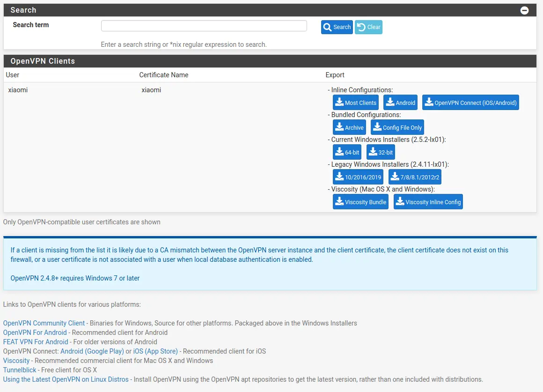543x392 pixels.
Task: Click the Search term input field
Action: 204,26
